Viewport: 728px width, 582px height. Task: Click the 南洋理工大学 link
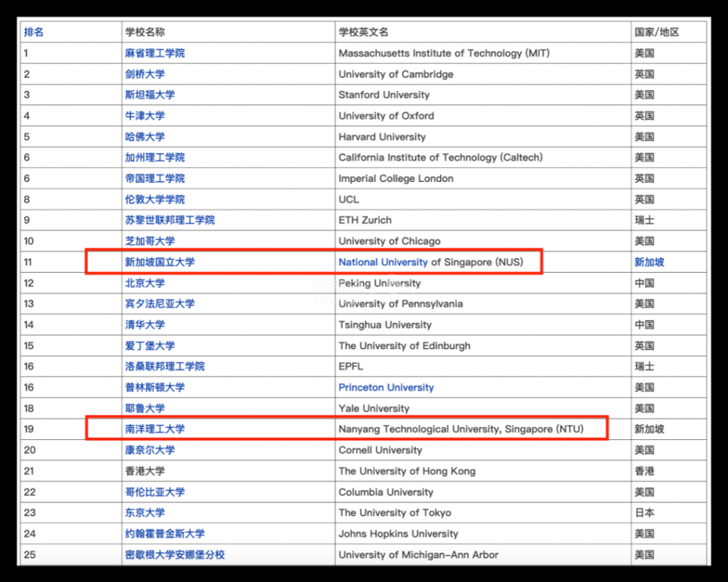[x=151, y=429]
